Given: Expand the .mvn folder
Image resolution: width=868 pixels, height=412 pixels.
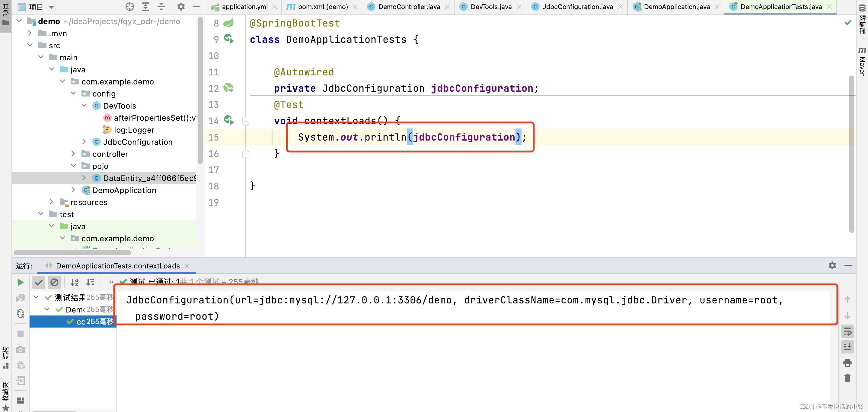Looking at the screenshot, I should (x=30, y=33).
